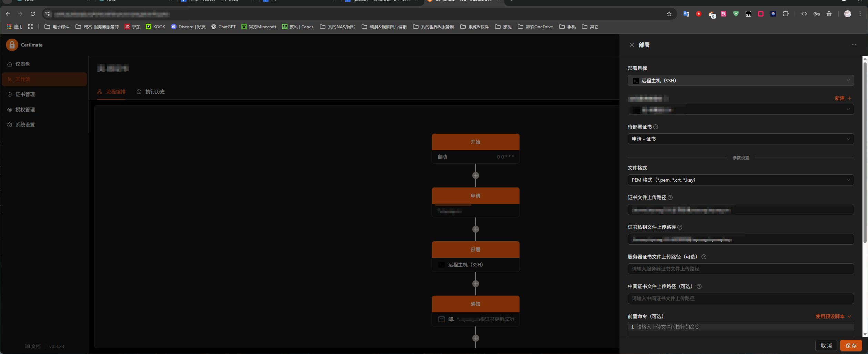Focus the 前置命令 command editor

coord(740,329)
